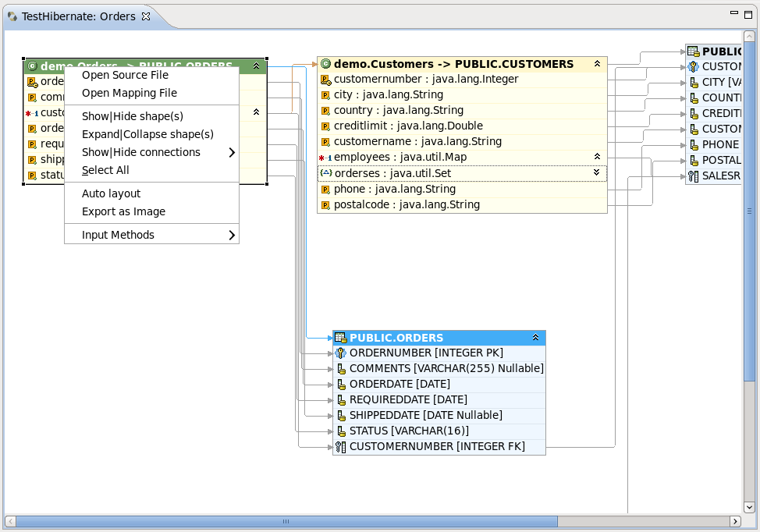Click the set collection icon beside orderses

pyautogui.click(x=325, y=173)
